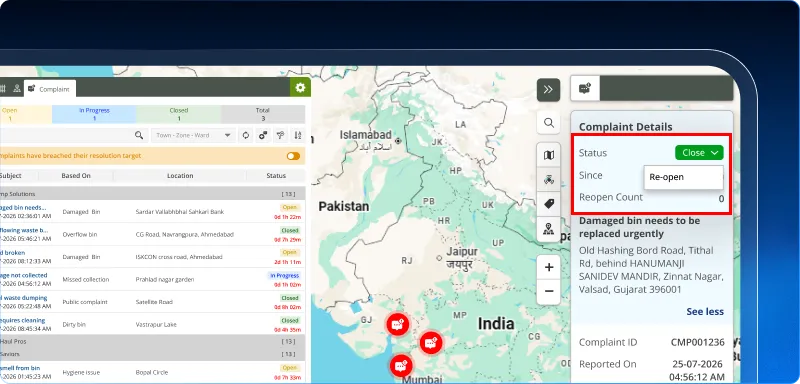
Task: Select the CG Road, Navrangpura, Ahmedabad row
Action: [x=153, y=235]
